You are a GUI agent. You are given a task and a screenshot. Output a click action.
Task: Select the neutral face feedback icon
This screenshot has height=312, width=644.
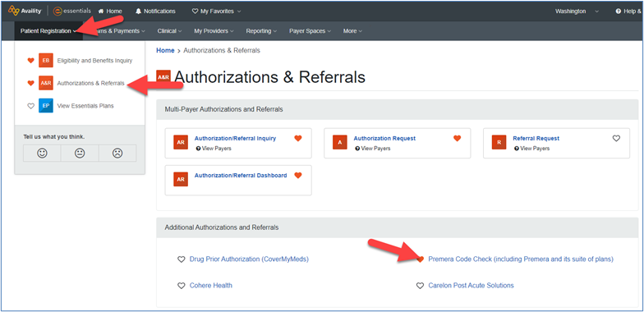[80, 153]
